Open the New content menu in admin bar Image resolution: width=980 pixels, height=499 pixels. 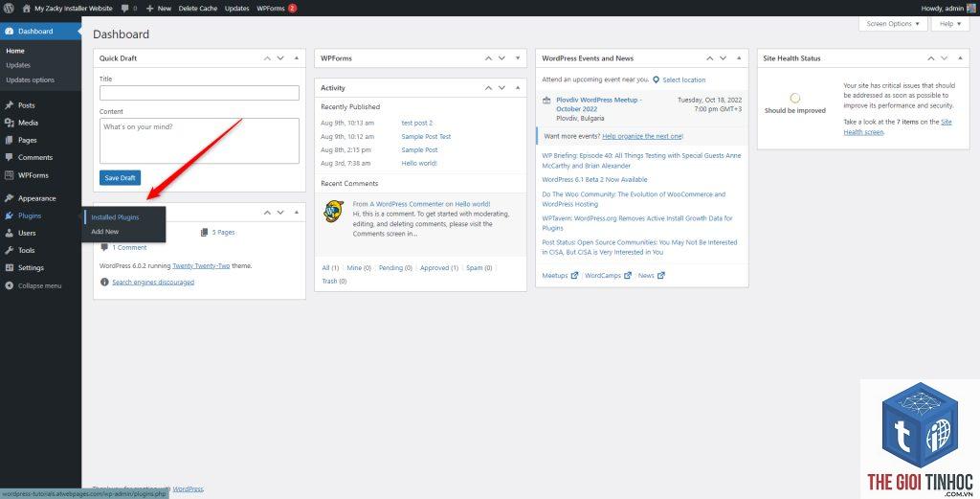click(159, 8)
